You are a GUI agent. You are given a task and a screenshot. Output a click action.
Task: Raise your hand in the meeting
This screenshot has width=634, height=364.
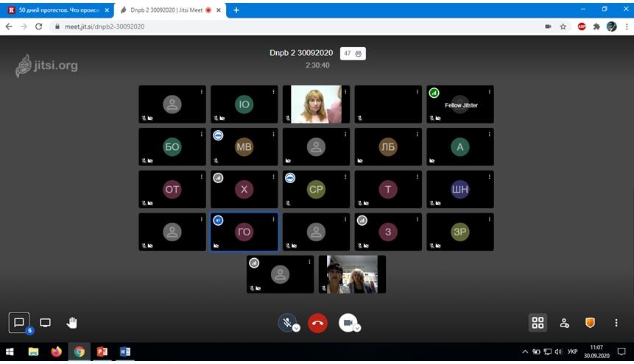pyautogui.click(x=72, y=323)
